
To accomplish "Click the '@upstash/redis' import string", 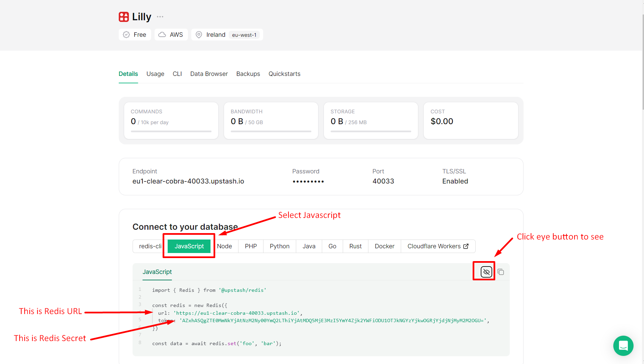I will [242, 290].
